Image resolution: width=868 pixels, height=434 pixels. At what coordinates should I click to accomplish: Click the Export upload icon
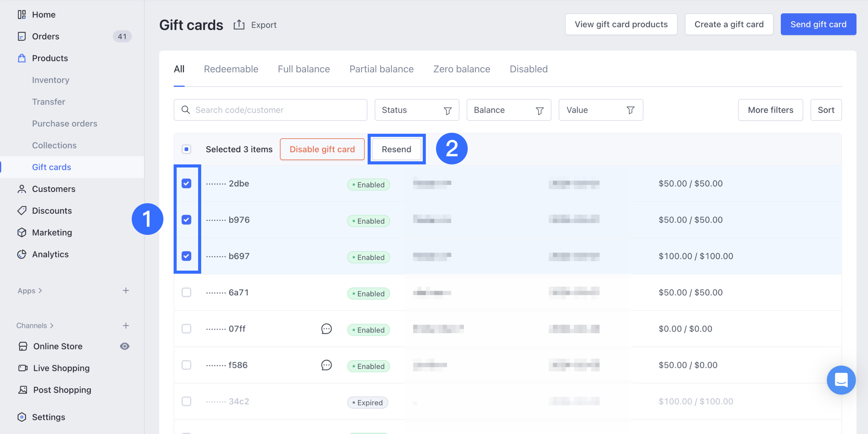239,25
